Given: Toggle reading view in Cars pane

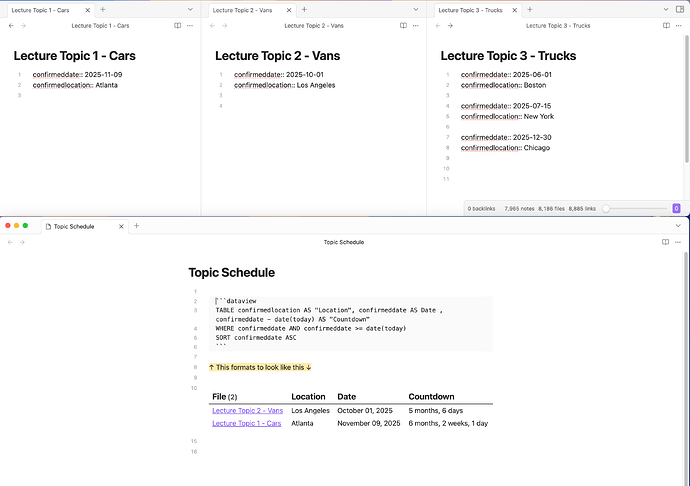Looking at the screenshot, I should pyautogui.click(x=177, y=26).
